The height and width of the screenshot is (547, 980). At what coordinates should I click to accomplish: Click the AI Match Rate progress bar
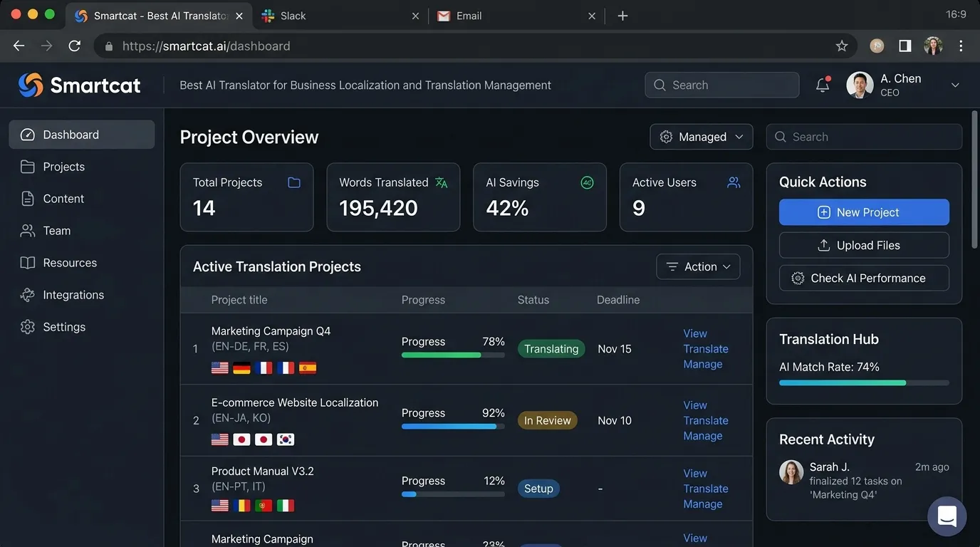click(x=864, y=382)
